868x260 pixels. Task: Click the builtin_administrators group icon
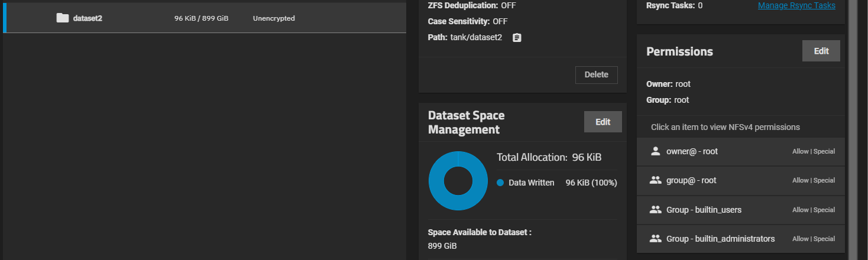click(655, 239)
